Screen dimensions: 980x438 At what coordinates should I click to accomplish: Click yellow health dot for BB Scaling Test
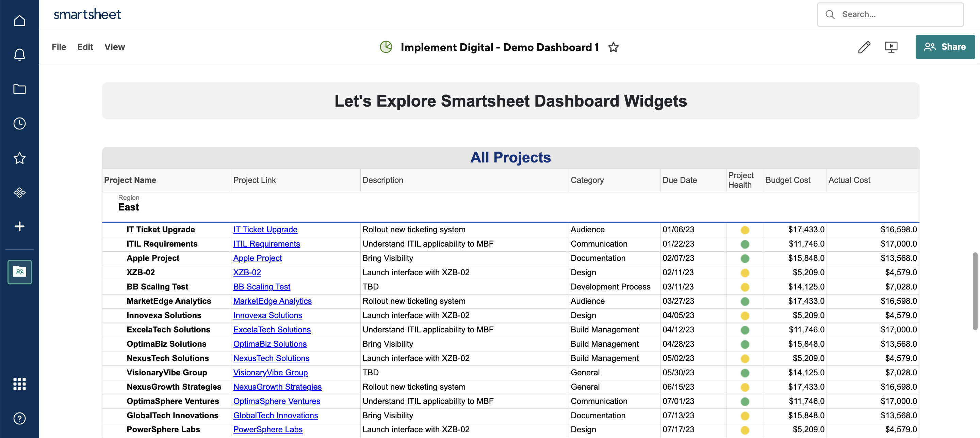[x=745, y=287]
